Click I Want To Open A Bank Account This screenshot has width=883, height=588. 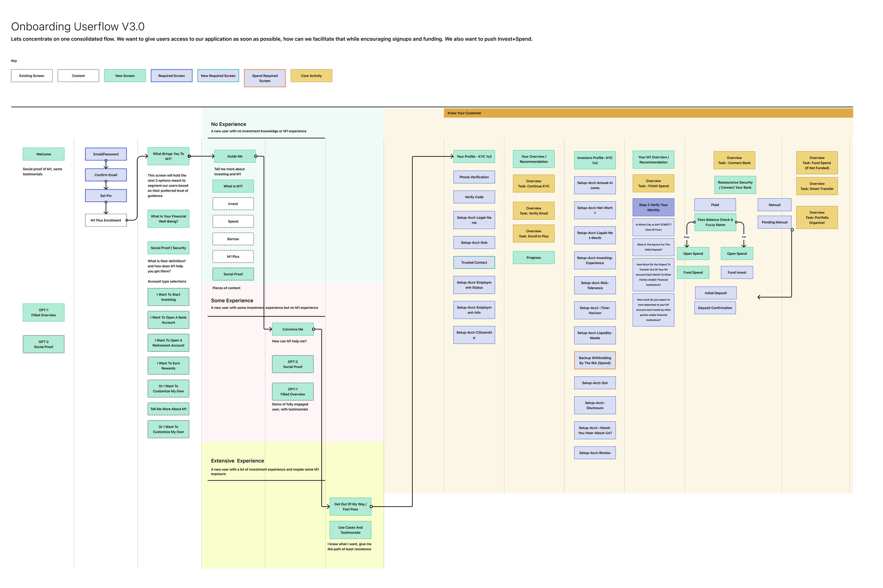pos(169,320)
